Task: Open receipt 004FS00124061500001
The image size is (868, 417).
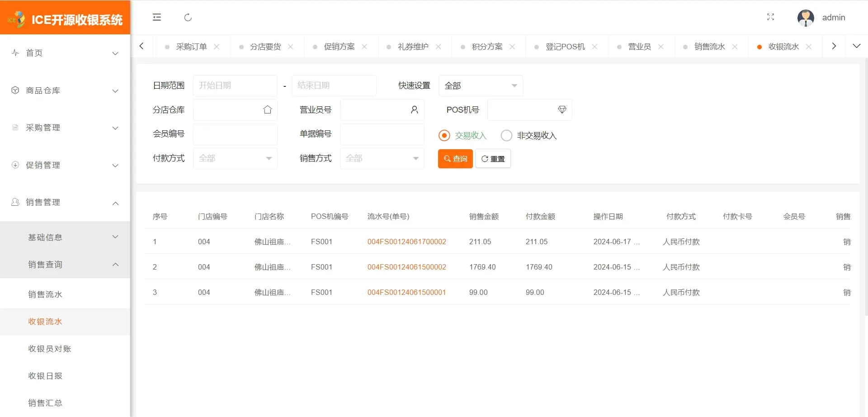Action: pos(407,293)
